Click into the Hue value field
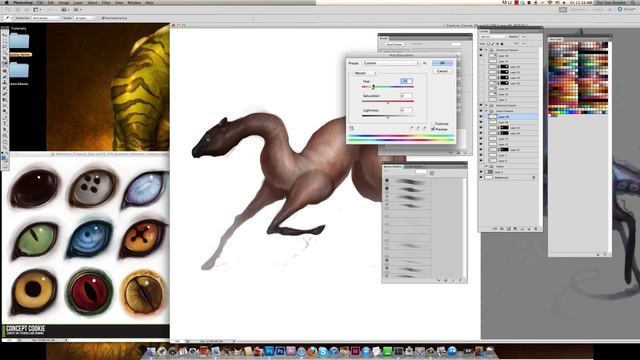This screenshot has width=640, height=360. coord(407,81)
